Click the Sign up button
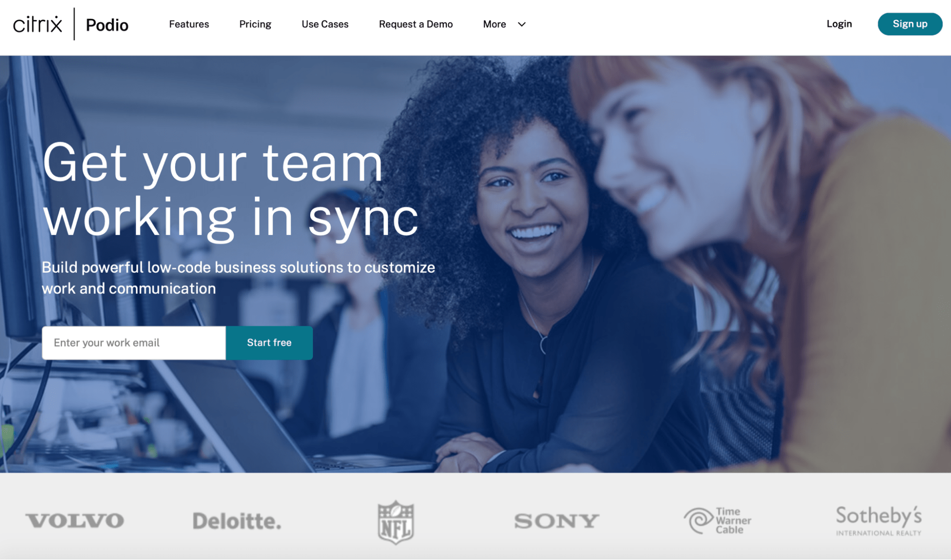951x560 pixels. [x=910, y=24]
